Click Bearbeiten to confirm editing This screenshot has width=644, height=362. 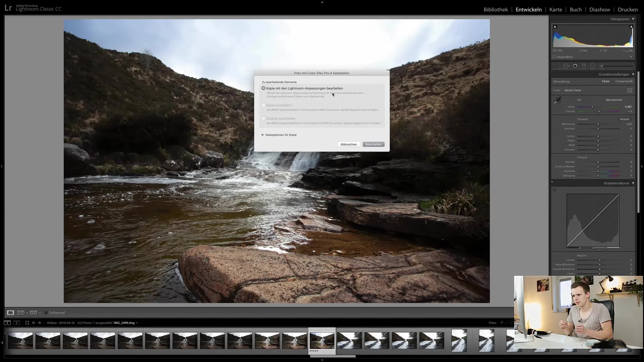tap(373, 144)
